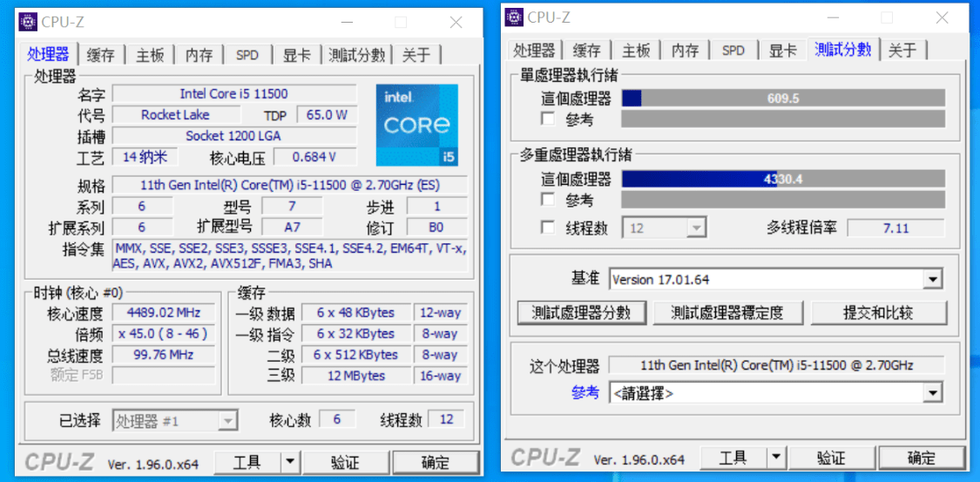
Task: Click 提交和比较 button
Action: click(877, 312)
